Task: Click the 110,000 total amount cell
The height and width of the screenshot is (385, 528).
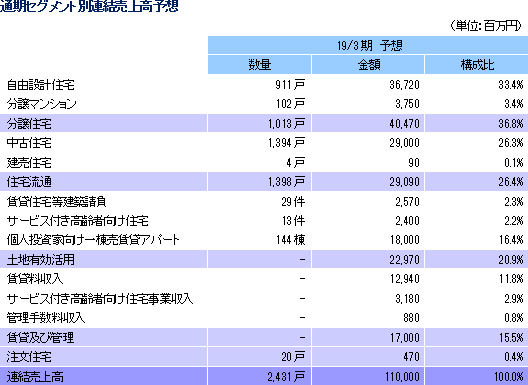Action: click(x=402, y=377)
